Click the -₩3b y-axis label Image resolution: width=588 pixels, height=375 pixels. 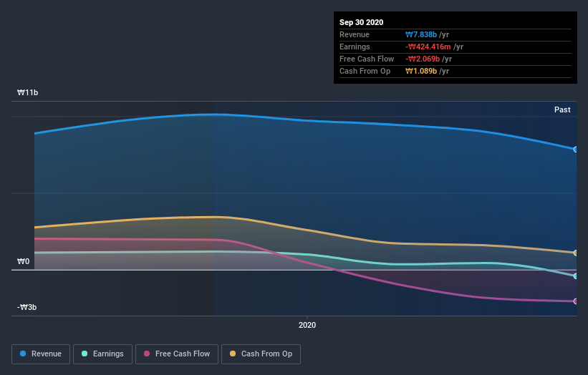26,307
